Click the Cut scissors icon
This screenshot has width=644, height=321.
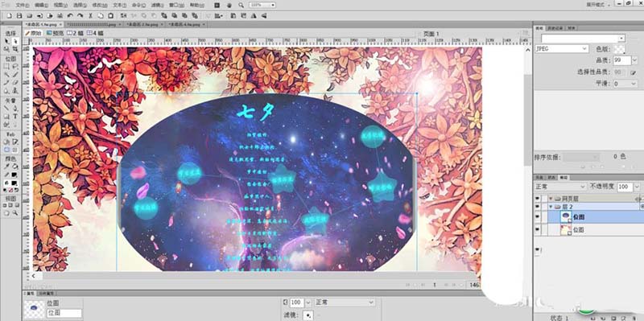tap(90, 15)
